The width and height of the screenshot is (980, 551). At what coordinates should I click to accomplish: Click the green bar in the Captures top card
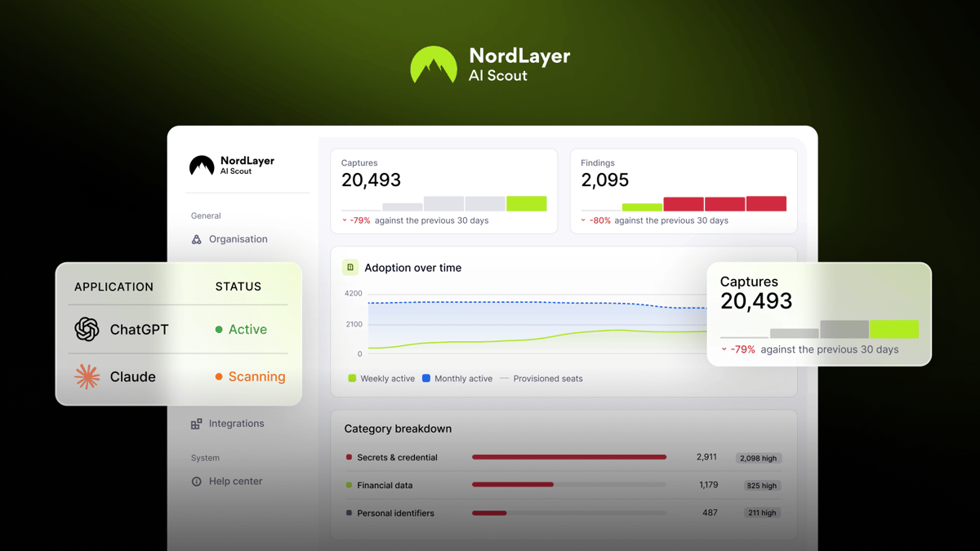pyautogui.click(x=527, y=203)
